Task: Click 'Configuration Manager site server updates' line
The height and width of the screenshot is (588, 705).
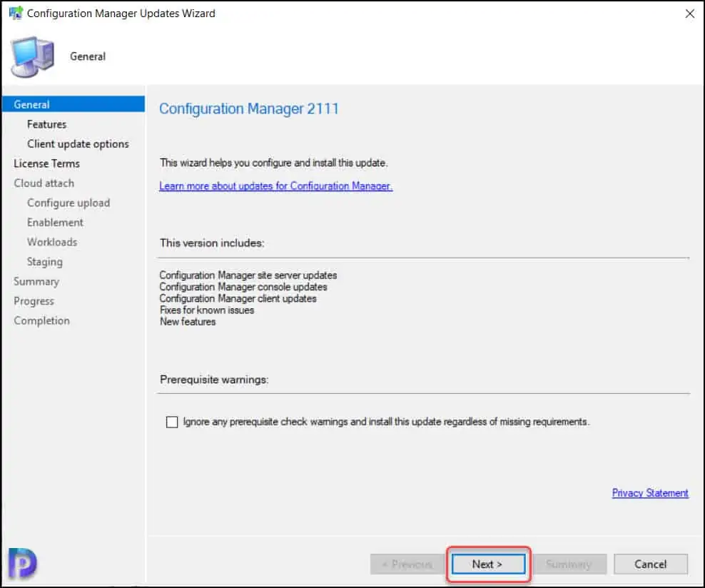Action: pos(248,275)
